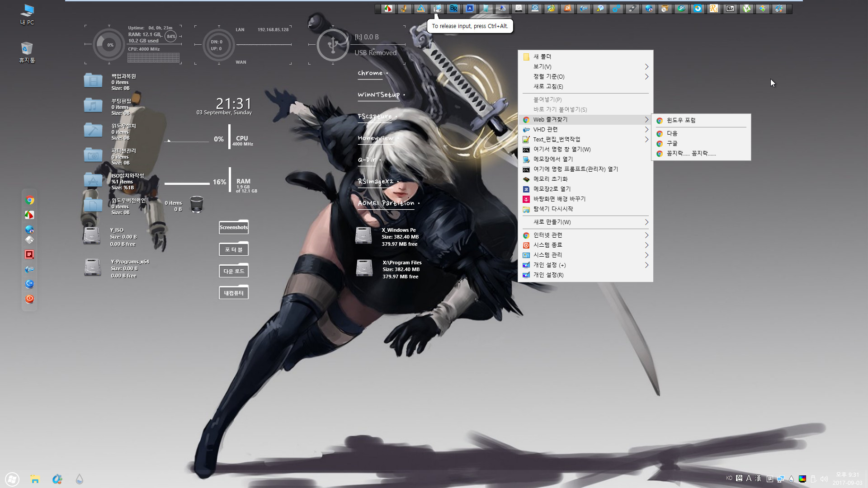Click the blue star circle toolbar icon

(x=698, y=9)
